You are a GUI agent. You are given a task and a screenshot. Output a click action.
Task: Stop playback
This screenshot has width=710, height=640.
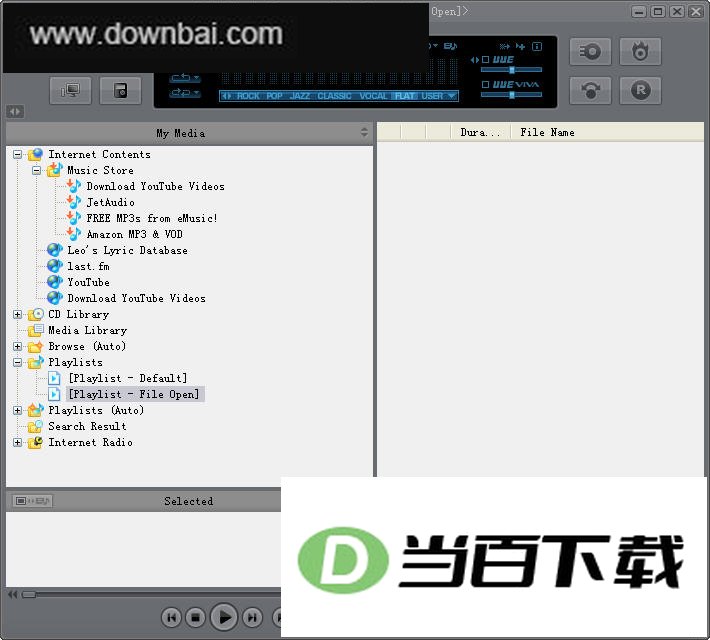pyautogui.click(x=196, y=617)
